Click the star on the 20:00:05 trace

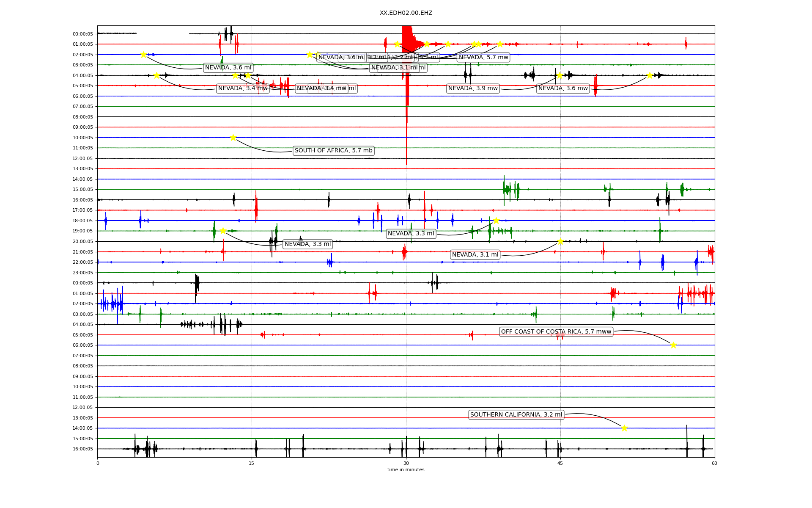tap(560, 241)
